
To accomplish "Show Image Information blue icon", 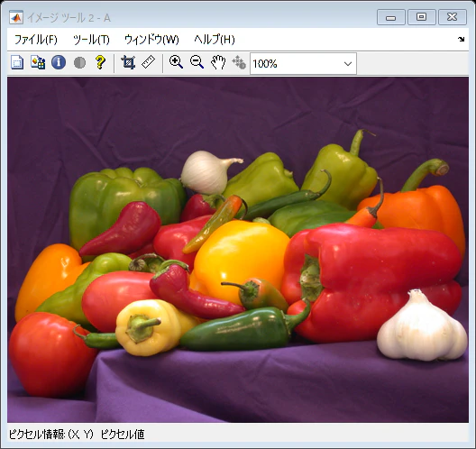I will coord(59,62).
